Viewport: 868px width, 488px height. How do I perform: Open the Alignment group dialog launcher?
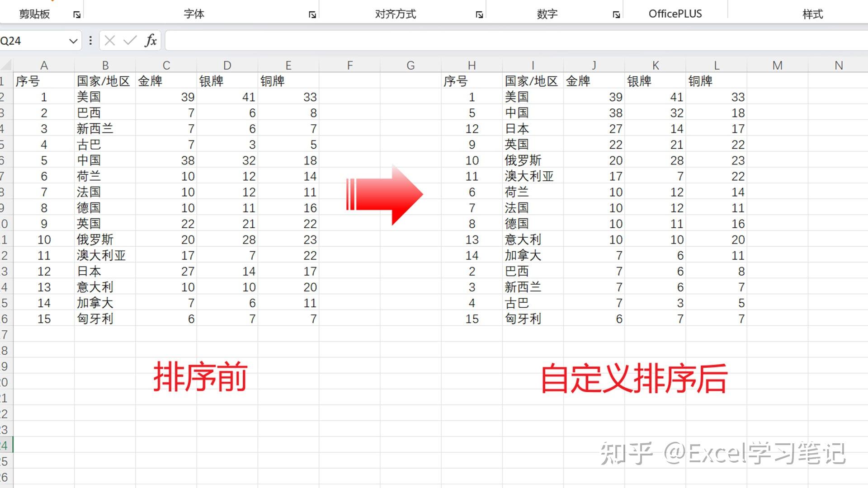click(479, 14)
